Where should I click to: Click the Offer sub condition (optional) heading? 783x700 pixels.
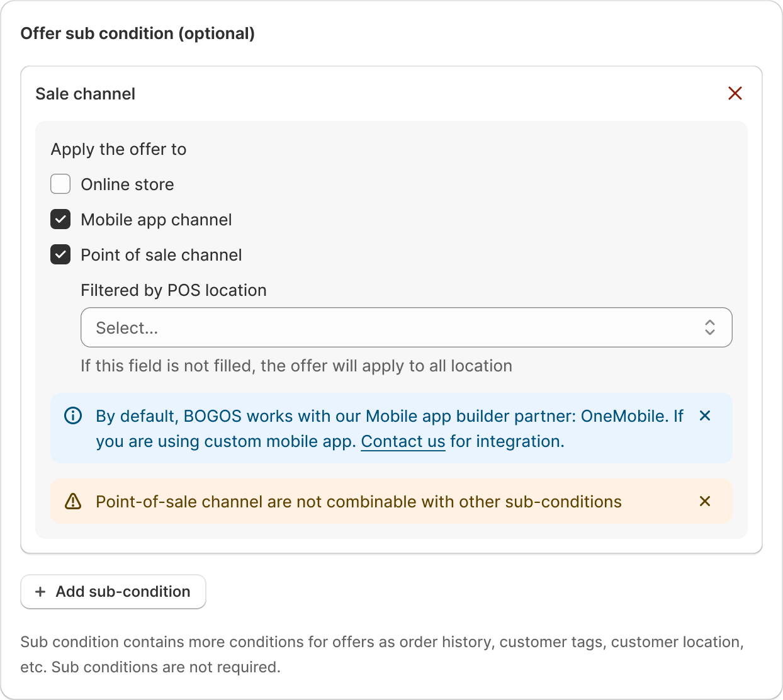(x=138, y=33)
